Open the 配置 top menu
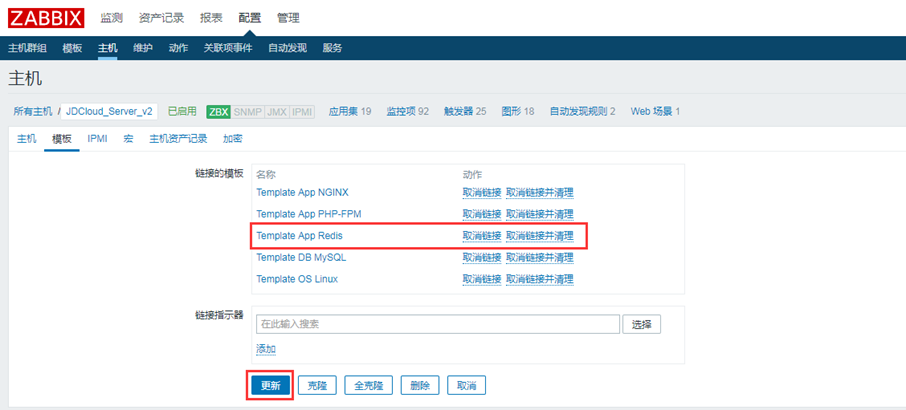906x410 pixels. pos(250,18)
